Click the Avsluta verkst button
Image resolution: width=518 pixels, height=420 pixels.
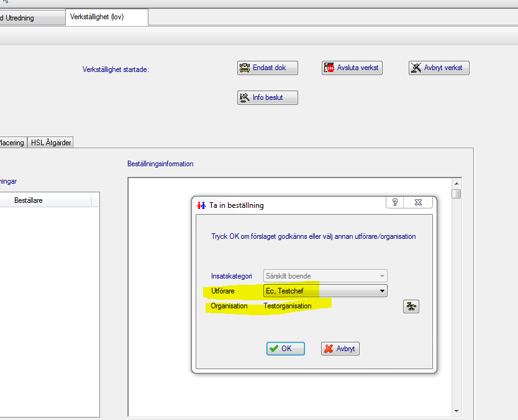coord(352,68)
